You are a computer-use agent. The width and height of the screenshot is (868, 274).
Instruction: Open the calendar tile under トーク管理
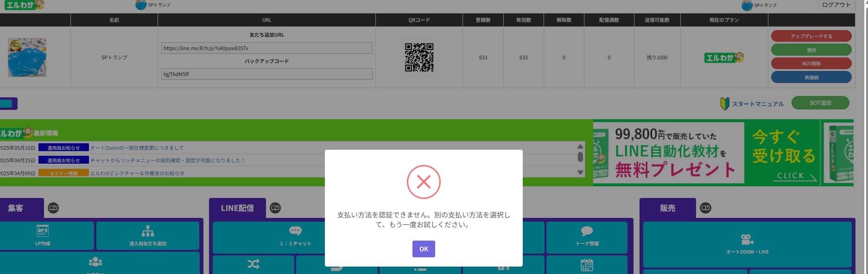[x=587, y=265]
